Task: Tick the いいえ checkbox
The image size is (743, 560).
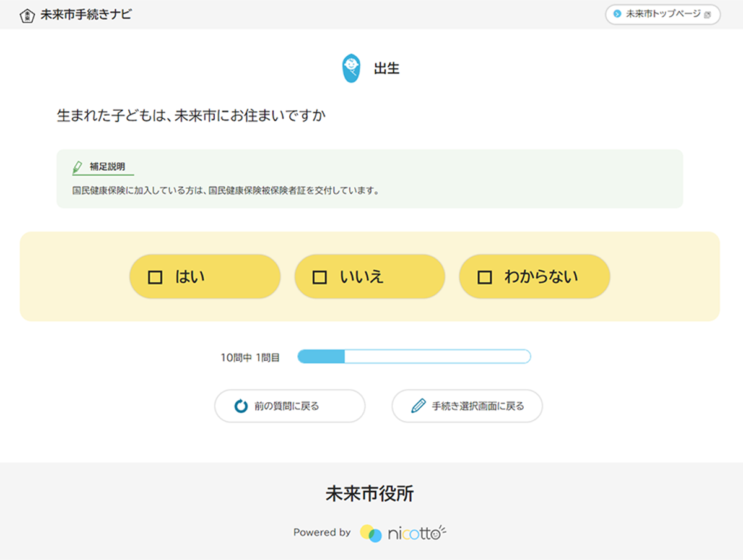Action: tap(319, 277)
